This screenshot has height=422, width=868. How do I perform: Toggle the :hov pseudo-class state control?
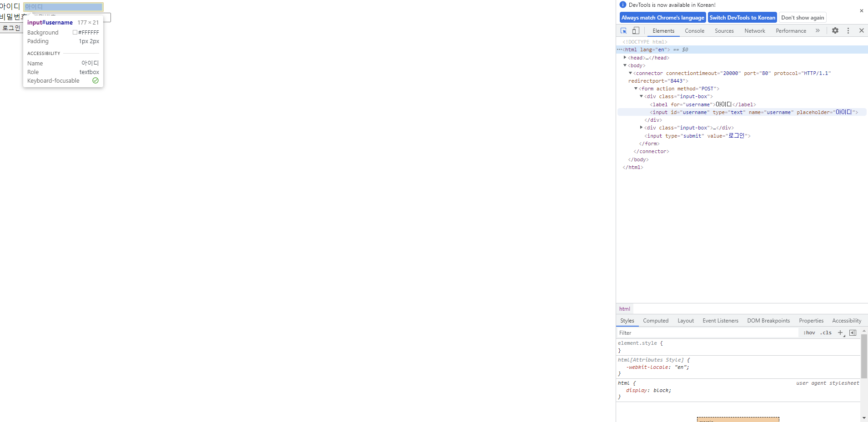(x=809, y=333)
